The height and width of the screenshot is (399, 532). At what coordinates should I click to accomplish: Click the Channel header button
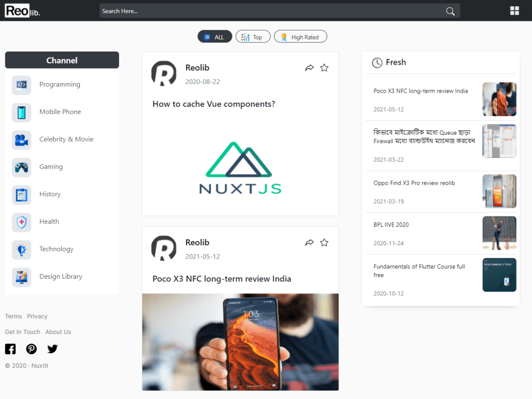tap(62, 60)
